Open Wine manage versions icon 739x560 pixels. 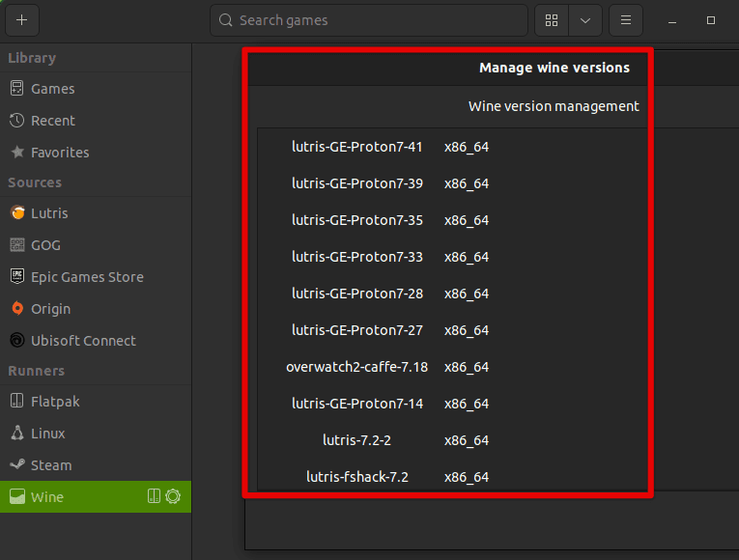(x=154, y=496)
